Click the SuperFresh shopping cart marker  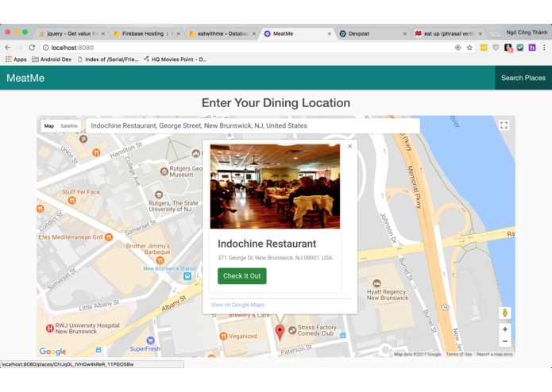[150, 340]
